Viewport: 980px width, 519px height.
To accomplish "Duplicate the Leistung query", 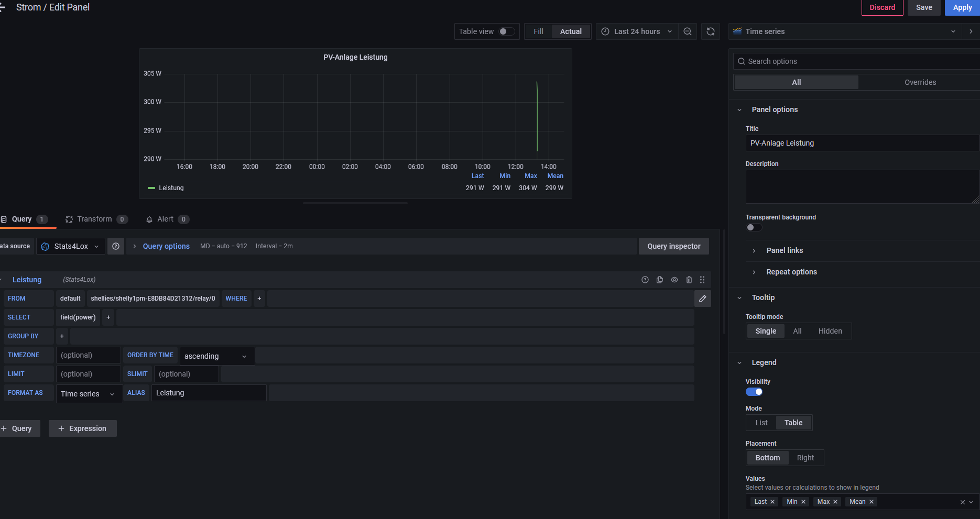I will click(x=660, y=280).
